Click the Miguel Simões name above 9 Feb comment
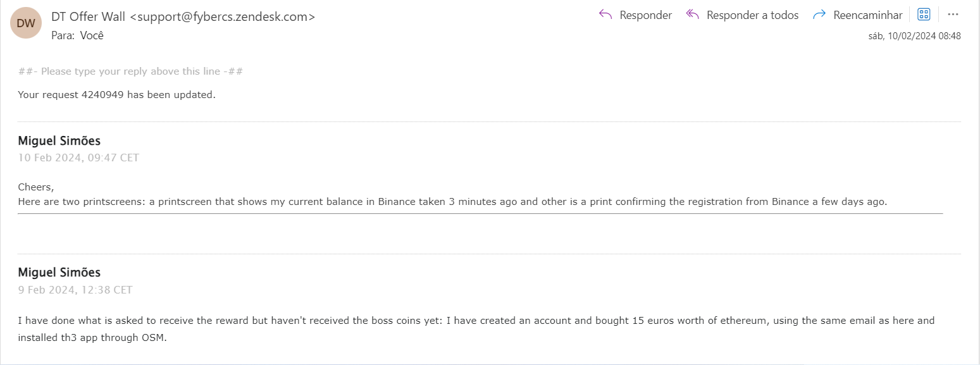Screen dimensions: 980x365 (59, 273)
